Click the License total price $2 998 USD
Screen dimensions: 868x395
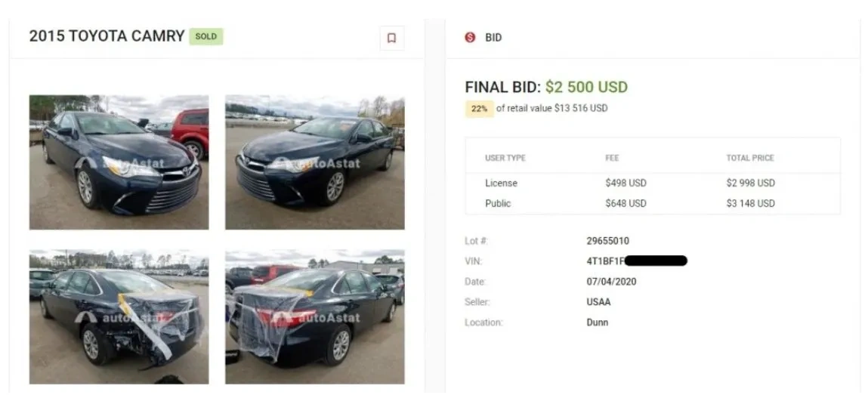pyautogui.click(x=750, y=183)
